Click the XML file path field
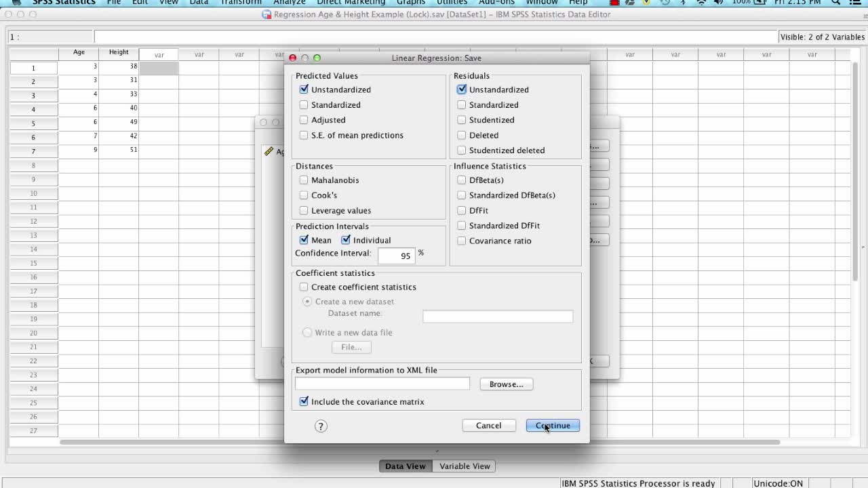868x488 pixels. 382,384
